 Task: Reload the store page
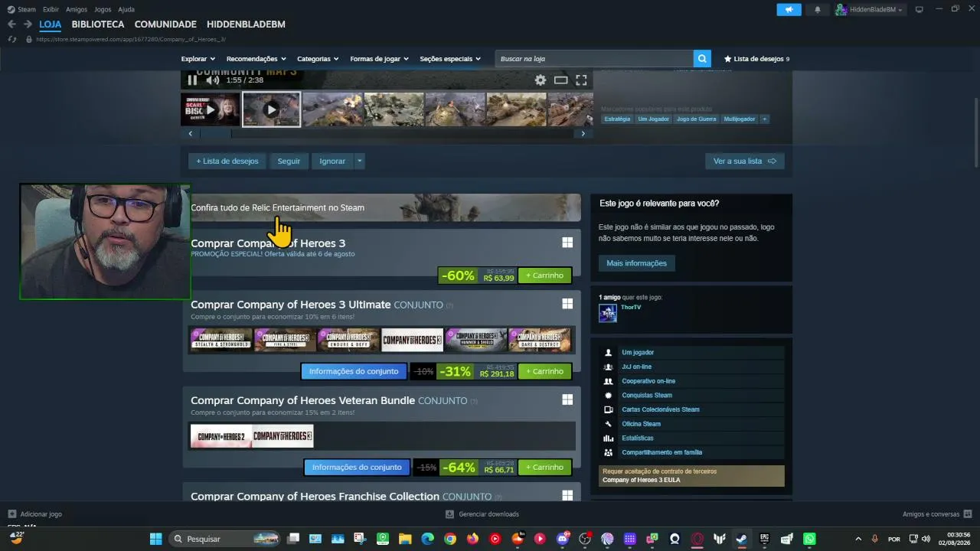click(x=12, y=39)
